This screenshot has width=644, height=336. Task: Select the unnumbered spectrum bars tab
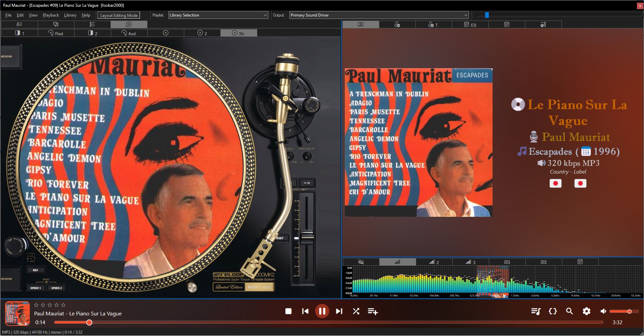[398, 262]
